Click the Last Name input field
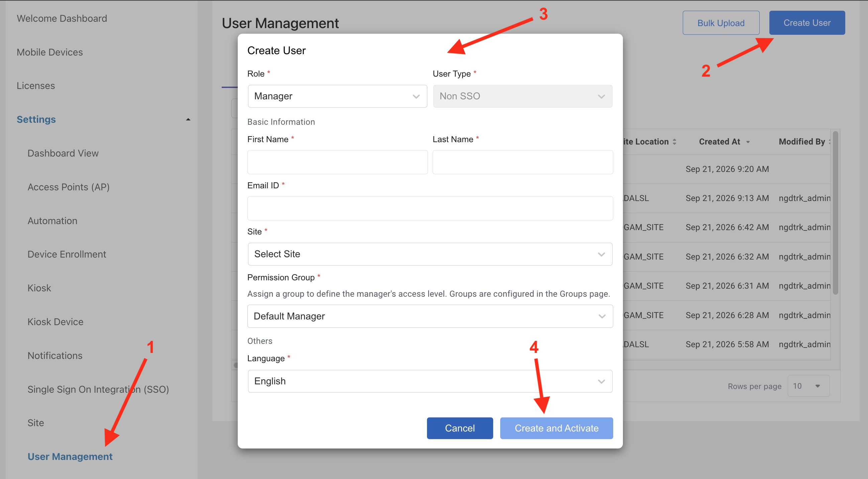This screenshot has width=868, height=479. pyautogui.click(x=523, y=162)
